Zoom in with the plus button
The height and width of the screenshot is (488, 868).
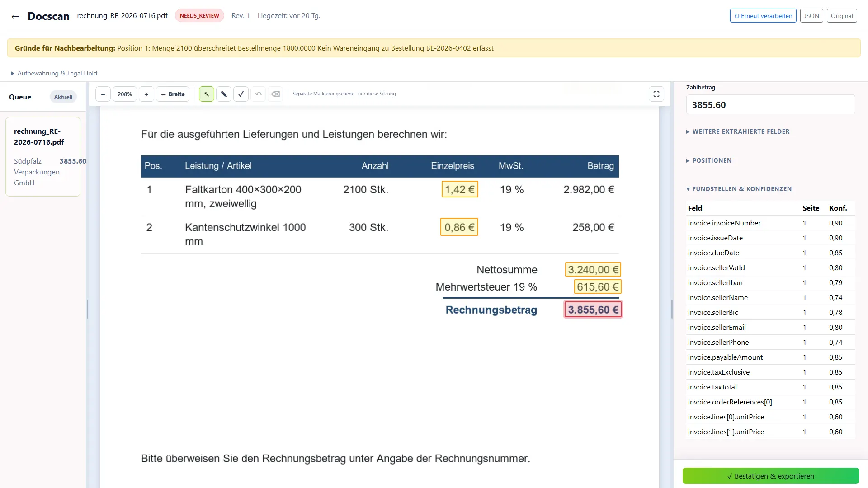[146, 94]
